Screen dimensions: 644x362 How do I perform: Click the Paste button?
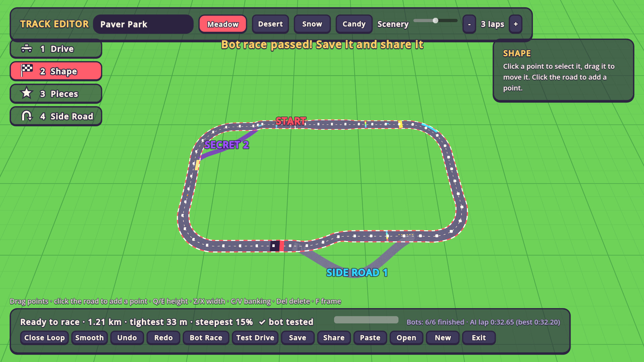(x=370, y=338)
